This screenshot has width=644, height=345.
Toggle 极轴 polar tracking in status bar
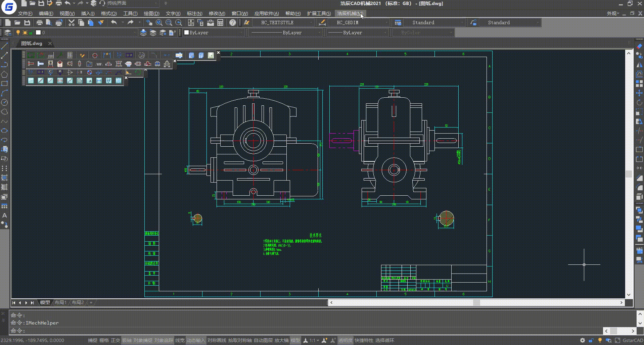pyautogui.click(x=127, y=340)
